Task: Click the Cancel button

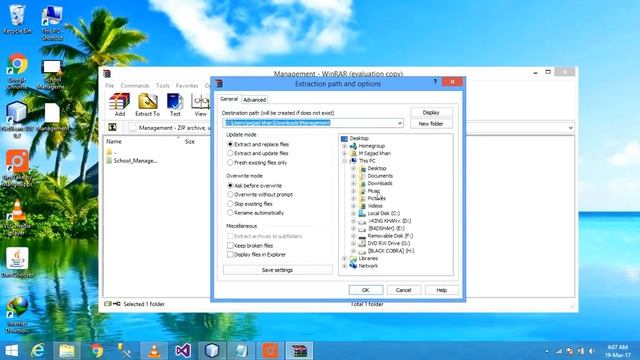Action: coord(403,290)
